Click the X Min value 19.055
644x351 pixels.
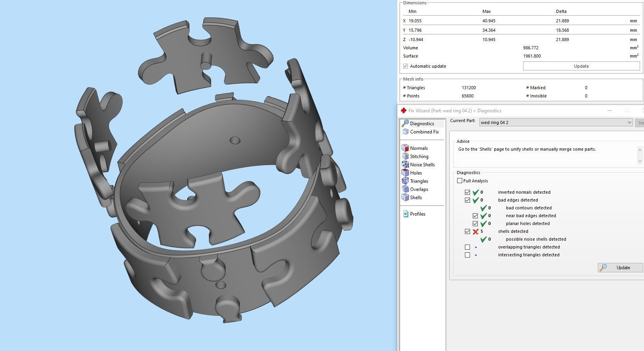click(415, 21)
